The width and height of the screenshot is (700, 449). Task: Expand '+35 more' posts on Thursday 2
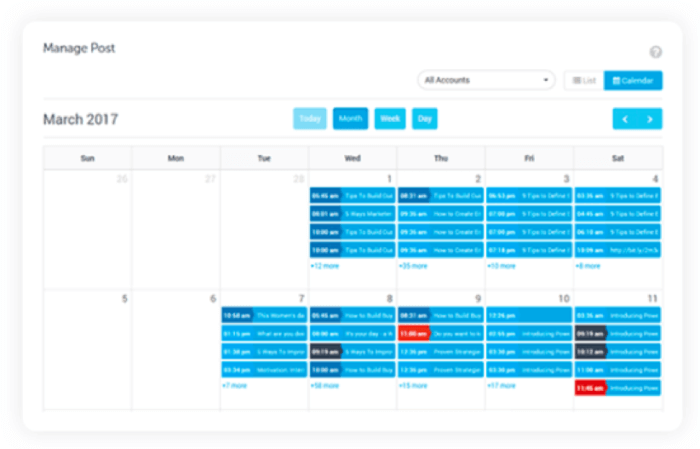[x=413, y=266]
